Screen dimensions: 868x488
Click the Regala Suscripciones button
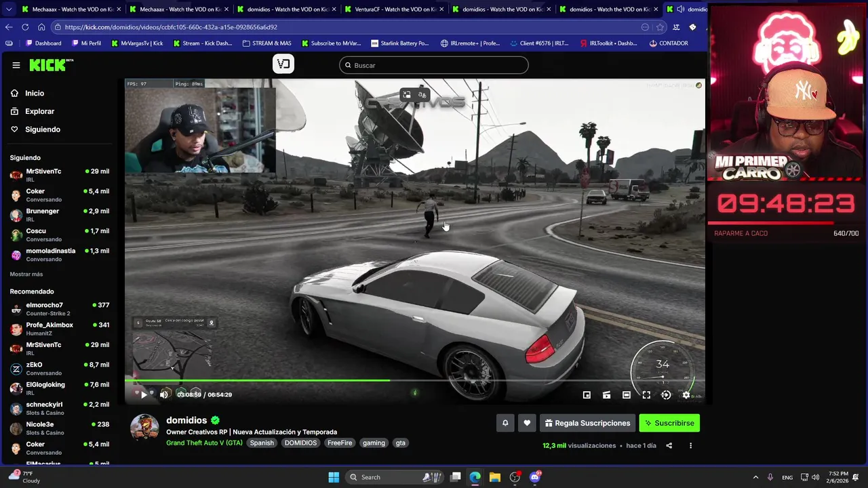[587, 423]
